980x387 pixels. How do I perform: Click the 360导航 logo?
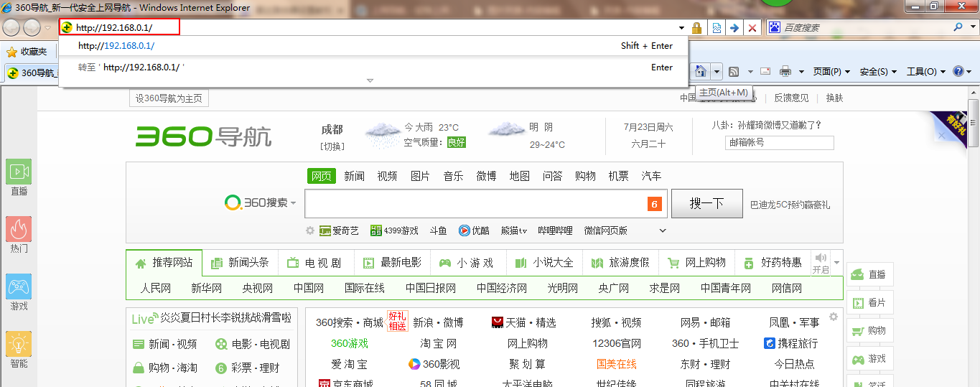click(203, 136)
